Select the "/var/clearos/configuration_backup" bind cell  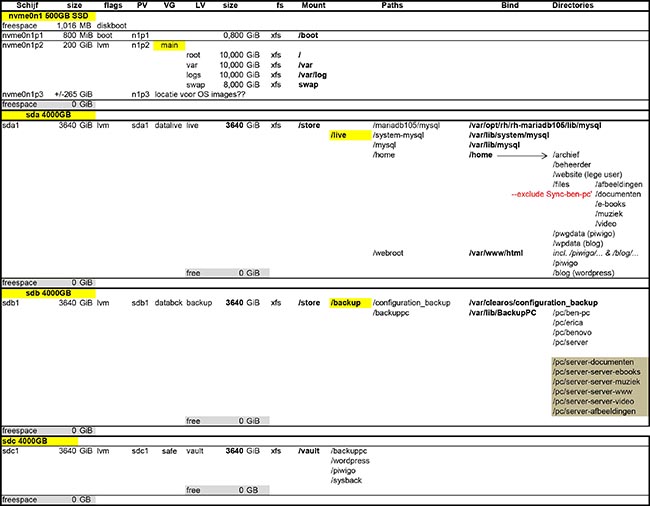533,303
